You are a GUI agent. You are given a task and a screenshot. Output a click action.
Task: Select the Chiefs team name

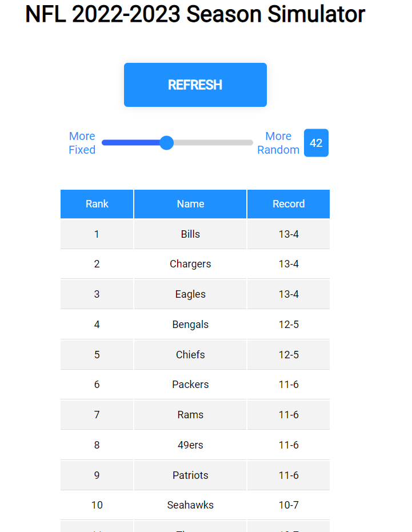tap(190, 354)
